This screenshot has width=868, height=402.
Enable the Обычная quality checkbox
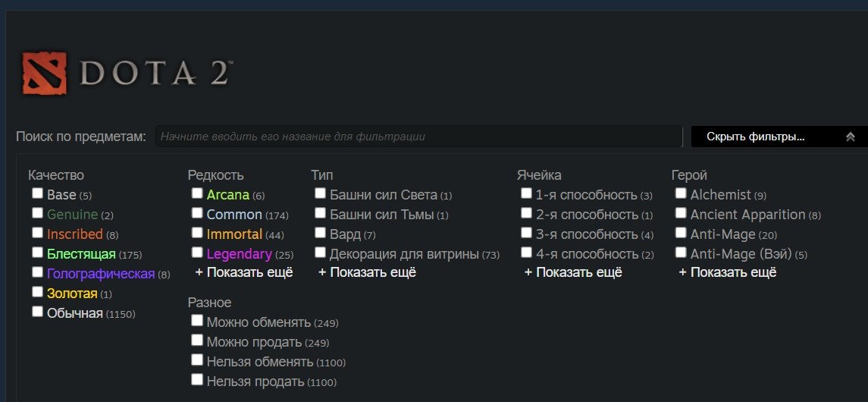tap(37, 312)
